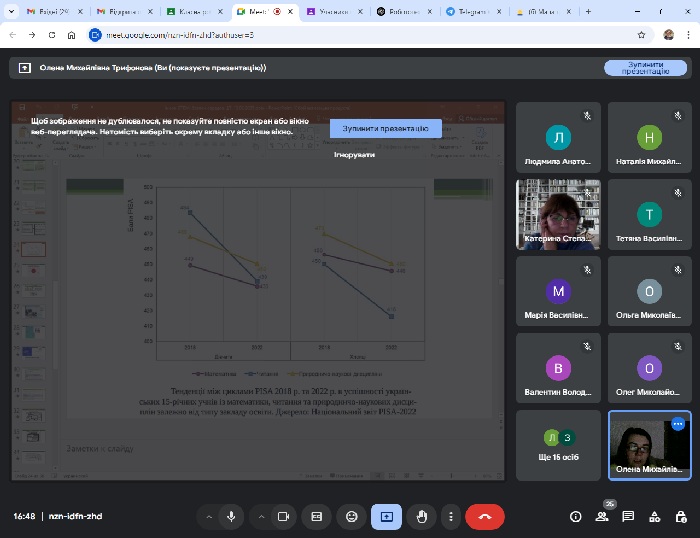The image size is (700, 538).
Task: Open options on Олена Михайлівна's tile
Action: point(677,424)
